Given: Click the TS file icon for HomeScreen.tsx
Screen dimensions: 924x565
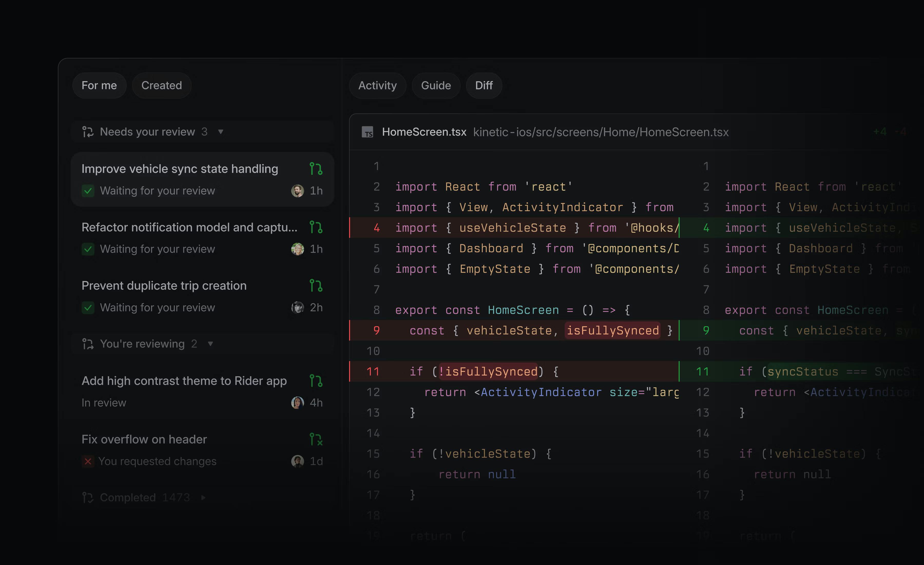Looking at the screenshot, I should click(368, 132).
